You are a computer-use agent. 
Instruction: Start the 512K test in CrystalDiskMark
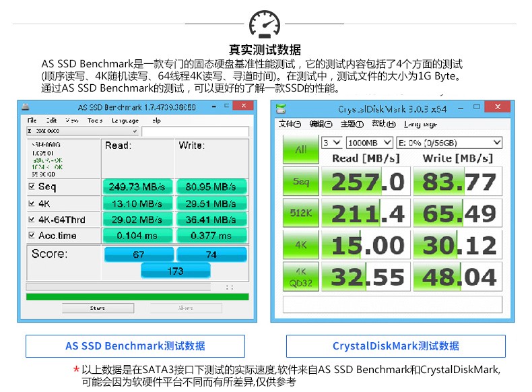point(300,213)
